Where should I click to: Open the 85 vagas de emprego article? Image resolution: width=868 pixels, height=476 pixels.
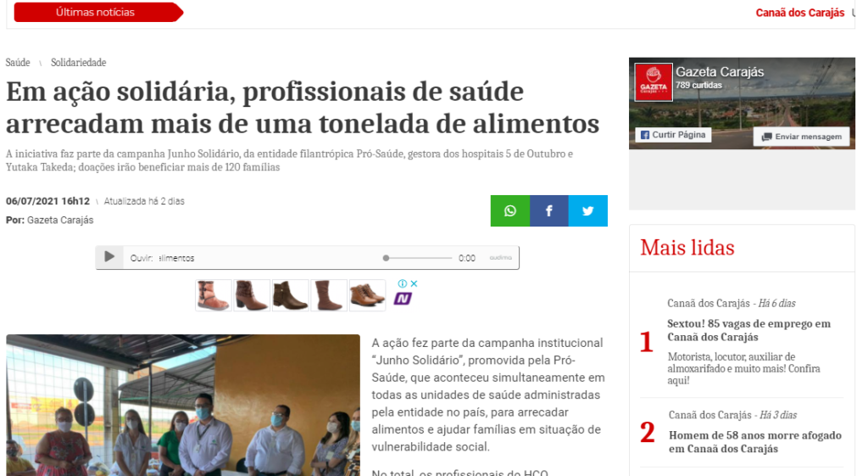click(749, 330)
